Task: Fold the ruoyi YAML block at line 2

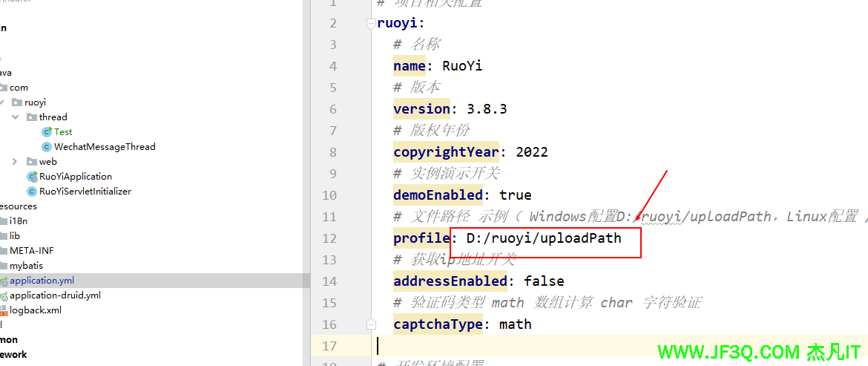Action: pos(371,23)
